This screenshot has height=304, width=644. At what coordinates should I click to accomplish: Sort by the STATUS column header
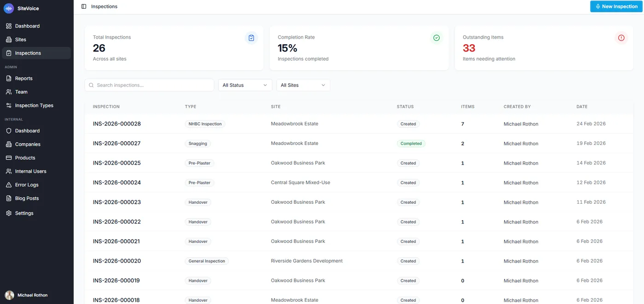point(405,107)
